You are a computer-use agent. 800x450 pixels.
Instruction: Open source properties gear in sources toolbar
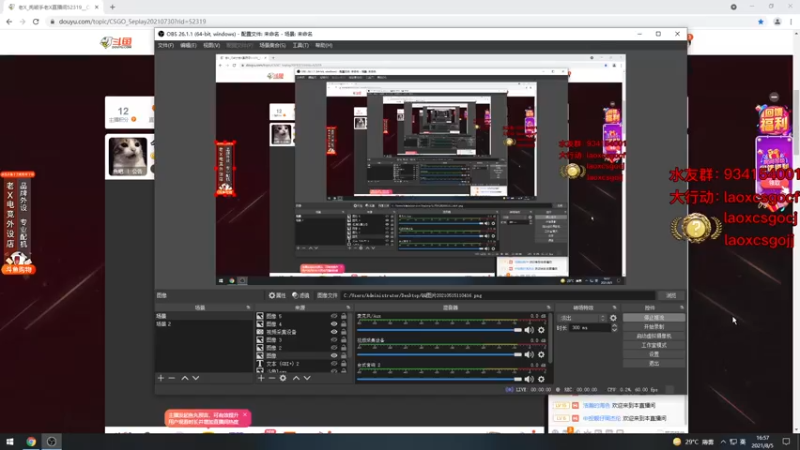click(x=283, y=378)
